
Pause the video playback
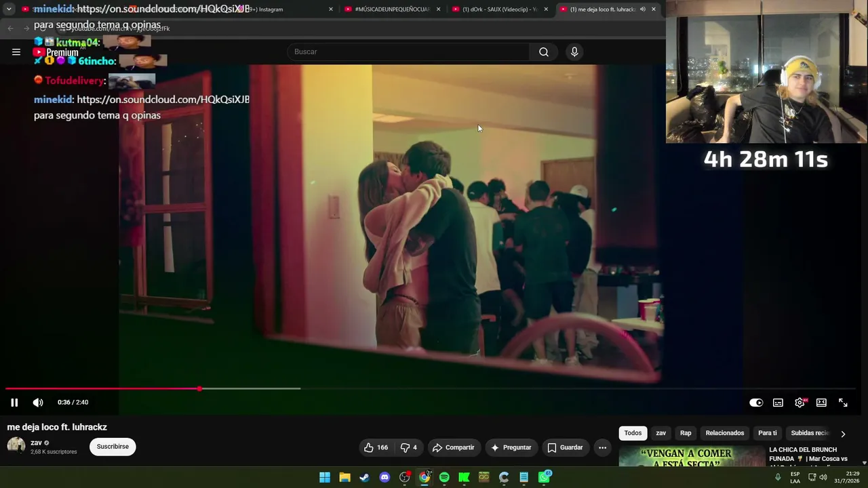point(14,403)
